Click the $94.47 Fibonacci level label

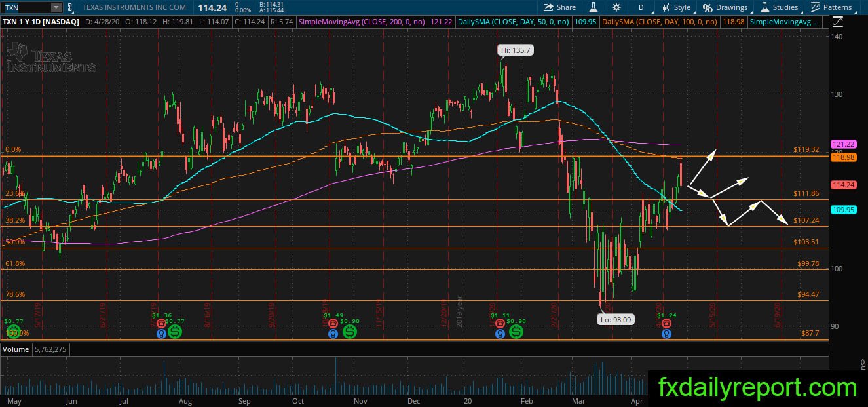click(x=808, y=294)
